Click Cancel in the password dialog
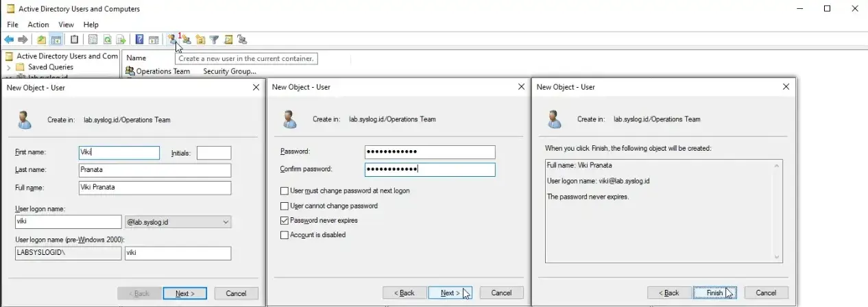Screen dimensions: 868x307 [501, 293]
